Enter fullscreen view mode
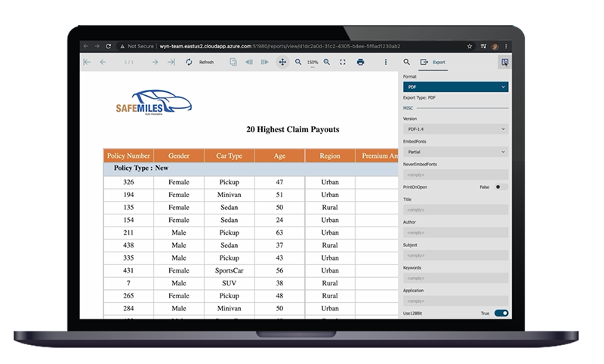Image resolution: width=604 pixels, height=364 pixels. pyautogui.click(x=343, y=62)
